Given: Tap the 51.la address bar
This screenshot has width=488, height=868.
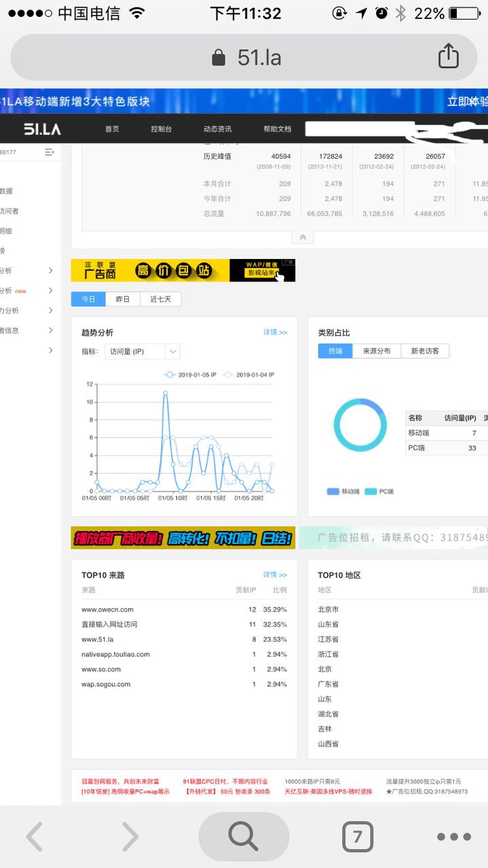Looking at the screenshot, I should (x=244, y=58).
